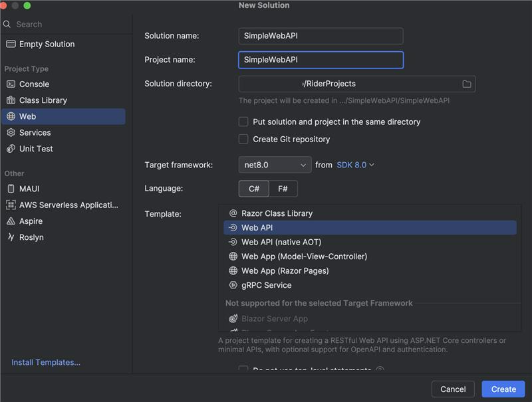532x402 pixels.
Task: Expand the SDK 8.0 version selector
Action: [354, 165]
